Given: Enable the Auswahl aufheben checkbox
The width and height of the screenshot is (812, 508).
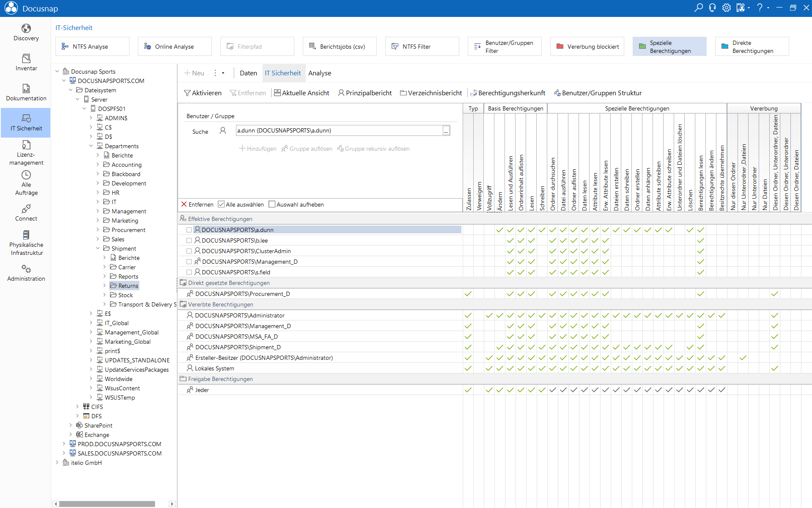Looking at the screenshot, I should [x=272, y=204].
